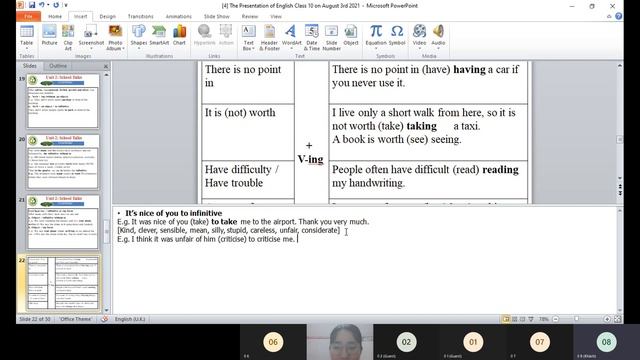Switch to the Animations ribbon tab

pyautogui.click(x=178, y=16)
